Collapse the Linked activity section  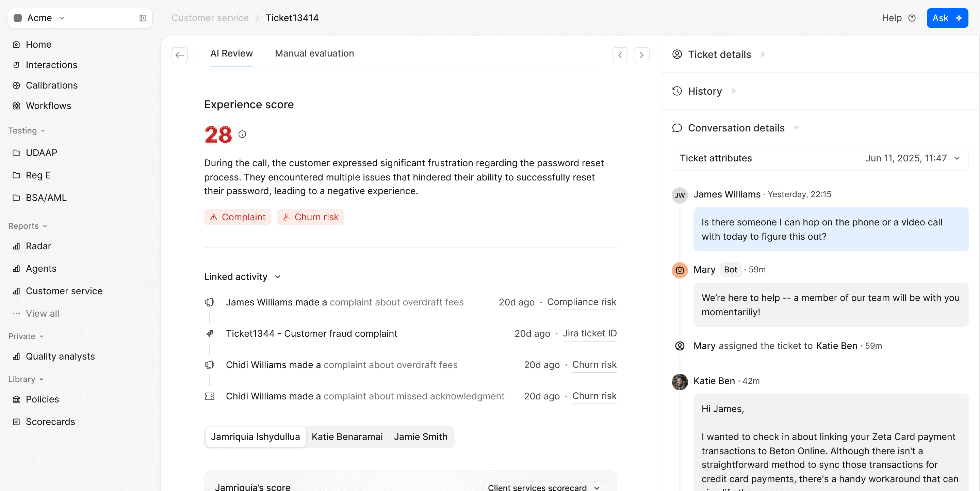coord(278,277)
